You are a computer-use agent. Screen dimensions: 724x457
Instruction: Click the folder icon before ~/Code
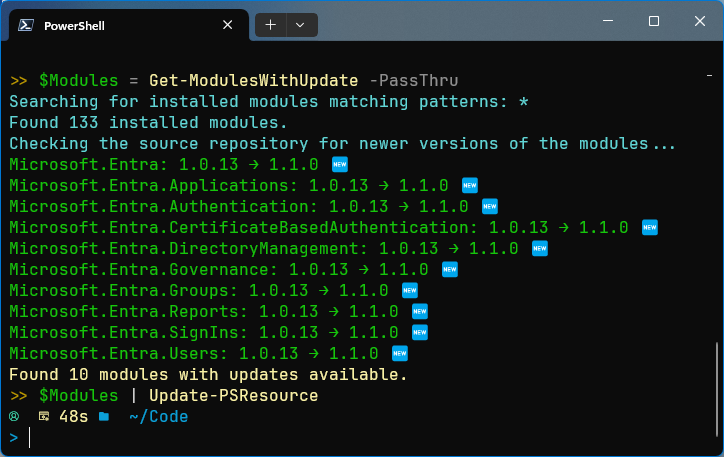[x=104, y=417]
